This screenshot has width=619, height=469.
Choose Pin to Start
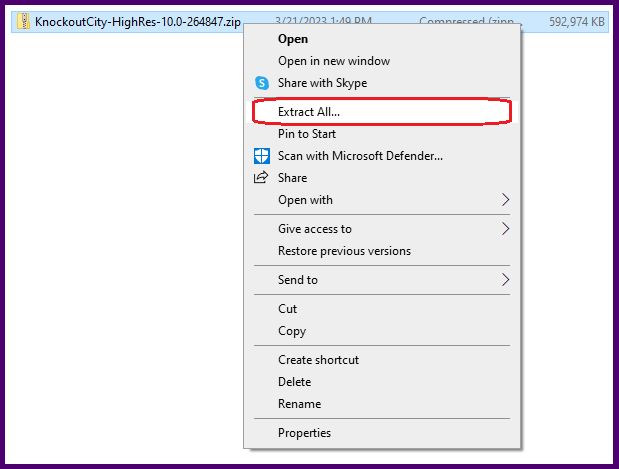[307, 134]
